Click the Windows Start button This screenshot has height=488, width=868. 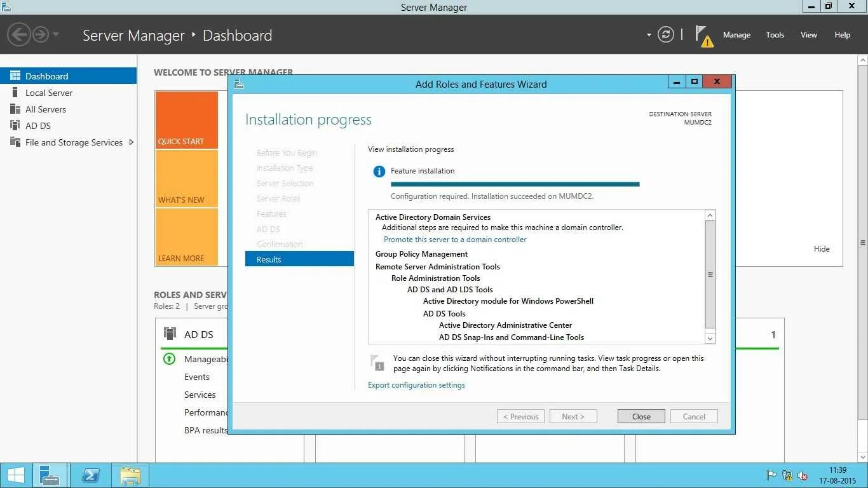pos(15,475)
